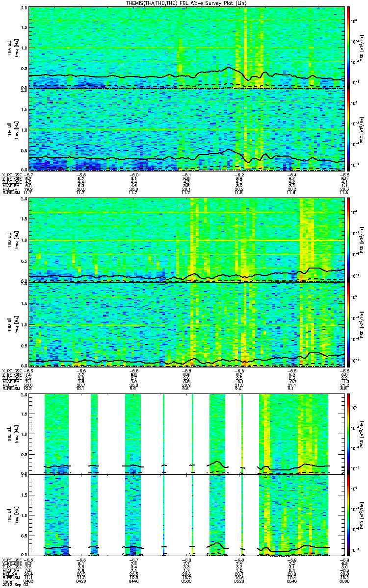Image resolution: width=368 pixels, height=588 pixels.
Task: Click the color bar beside THA B-perp panel
Action: [x=348, y=47]
